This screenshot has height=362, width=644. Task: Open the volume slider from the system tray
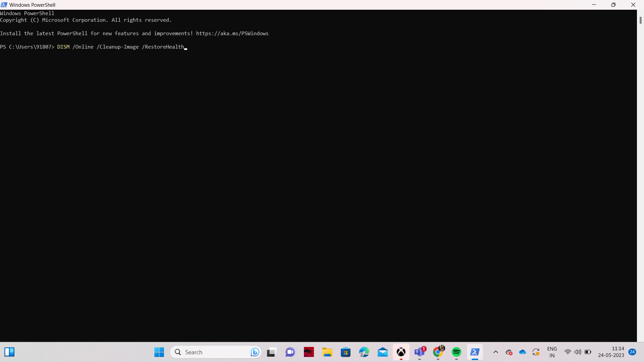(578, 352)
